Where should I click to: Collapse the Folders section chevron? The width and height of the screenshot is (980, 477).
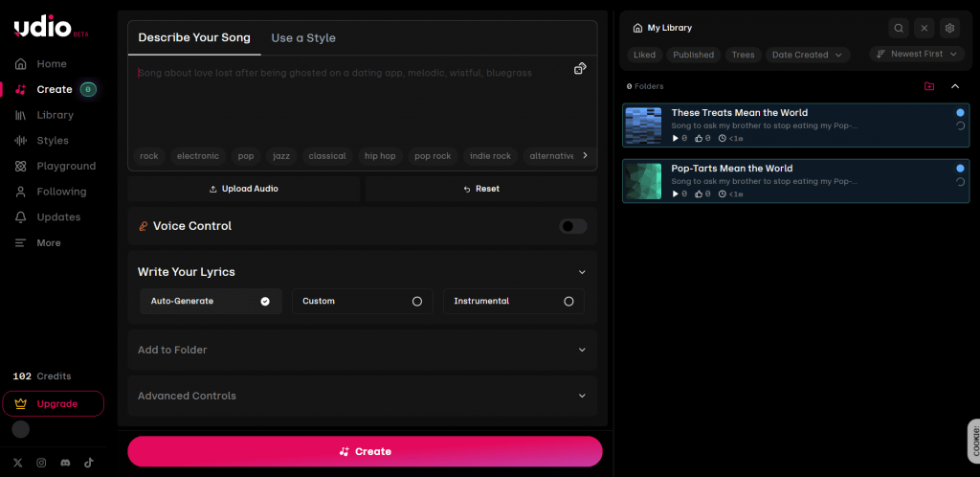pyautogui.click(x=955, y=86)
